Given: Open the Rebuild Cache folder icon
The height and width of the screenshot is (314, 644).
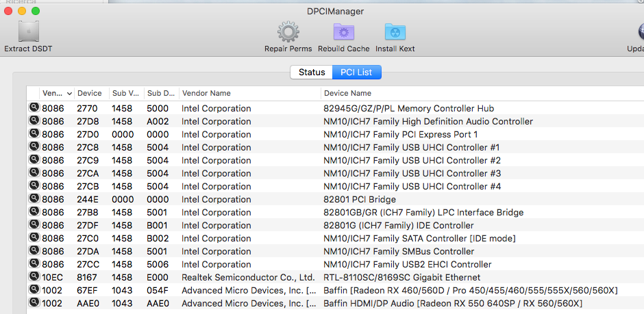Looking at the screenshot, I should [344, 32].
